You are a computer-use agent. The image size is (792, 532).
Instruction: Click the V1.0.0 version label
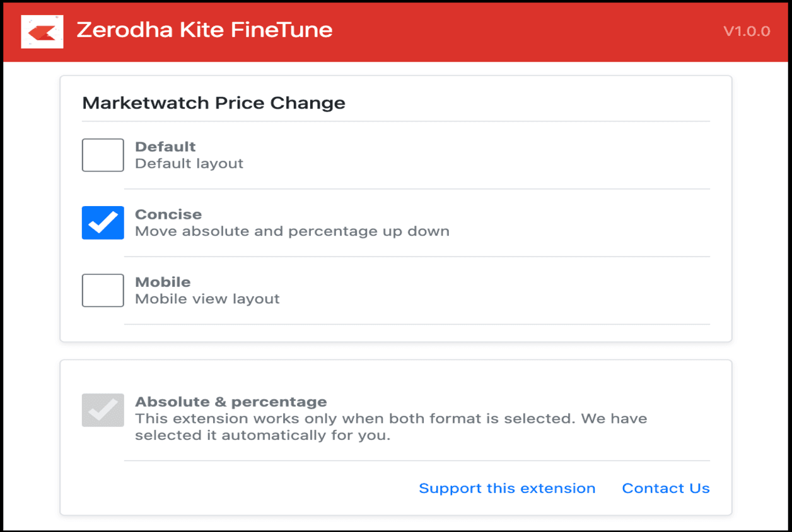click(x=747, y=31)
